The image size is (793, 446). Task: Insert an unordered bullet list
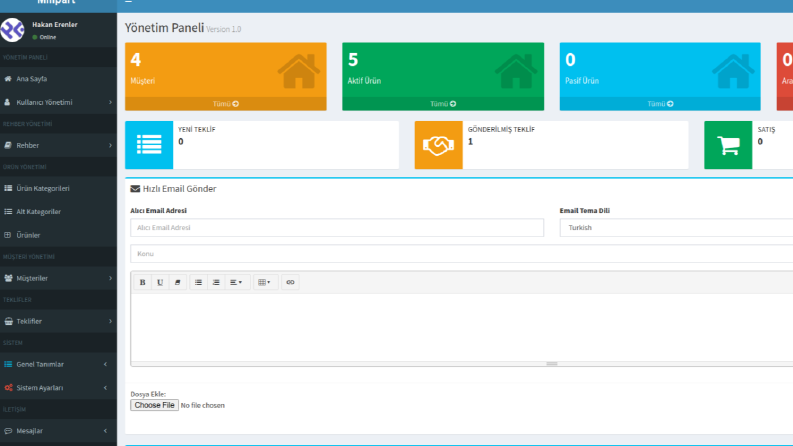point(198,282)
